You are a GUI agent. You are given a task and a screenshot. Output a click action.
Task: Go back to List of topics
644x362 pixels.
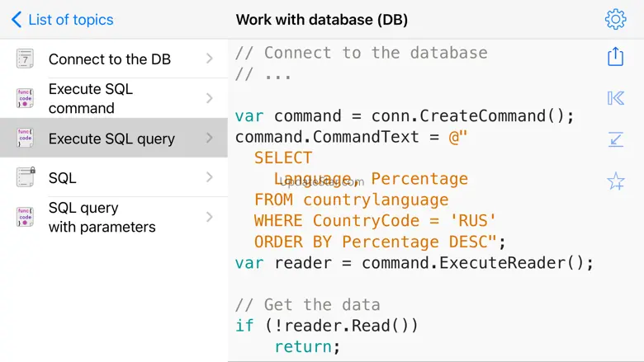coord(62,20)
